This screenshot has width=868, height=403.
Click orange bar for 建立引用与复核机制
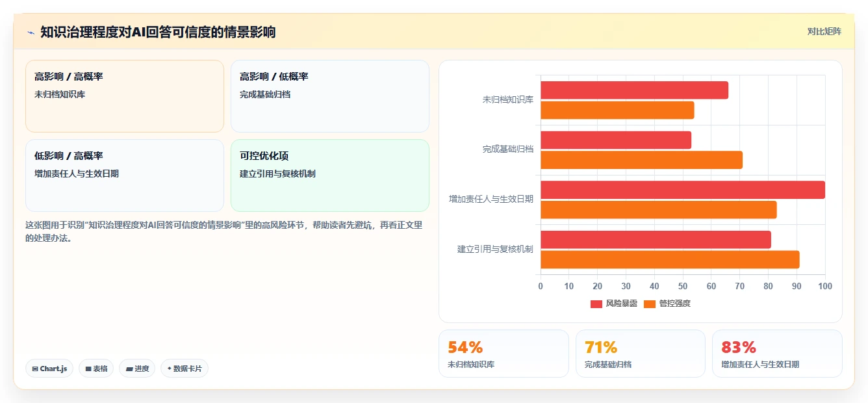tap(670, 259)
